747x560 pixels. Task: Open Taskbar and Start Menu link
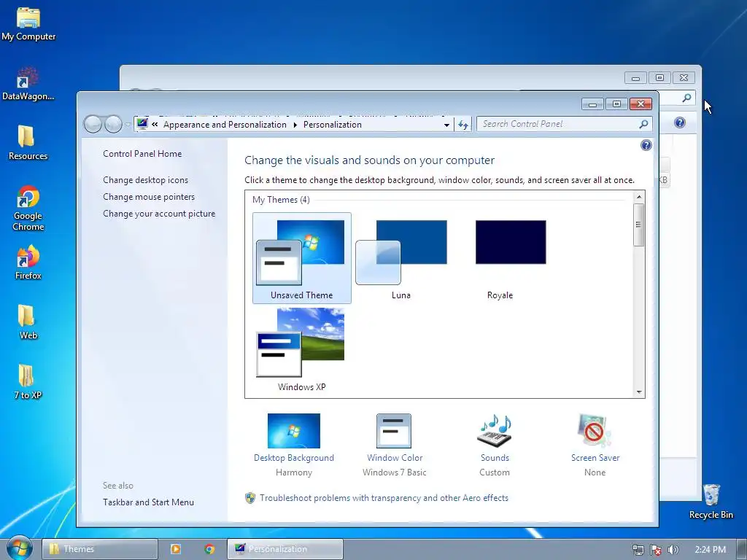[x=148, y=502]
